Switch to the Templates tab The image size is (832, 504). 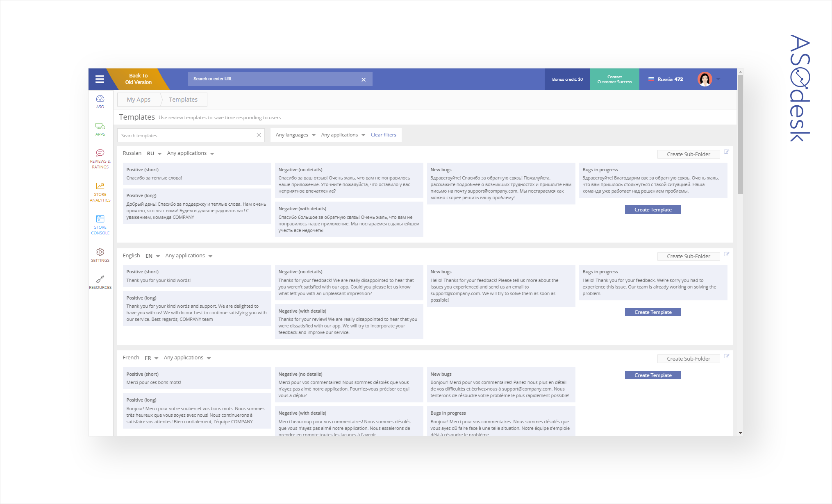183,99
